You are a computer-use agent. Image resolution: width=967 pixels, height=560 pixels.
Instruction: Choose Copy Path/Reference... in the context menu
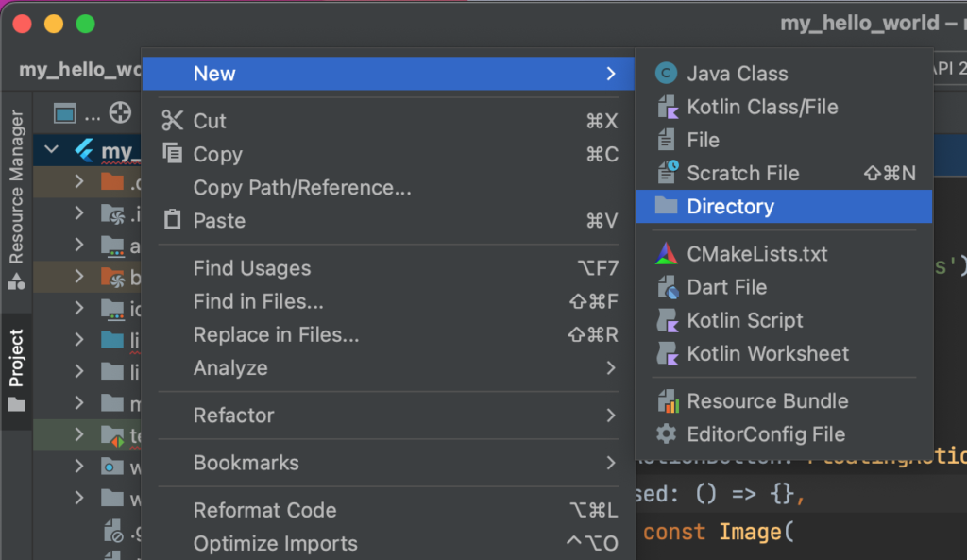(x=388, y=188)
